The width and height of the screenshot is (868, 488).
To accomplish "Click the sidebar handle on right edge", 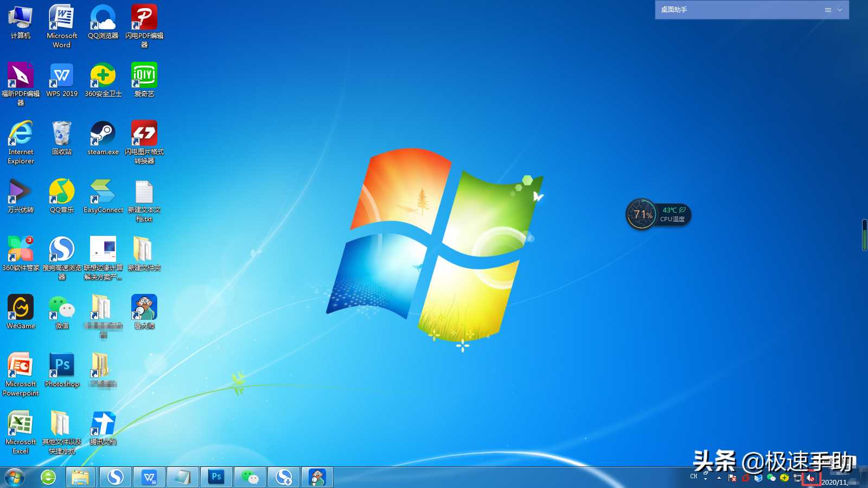I will point(865,235).
